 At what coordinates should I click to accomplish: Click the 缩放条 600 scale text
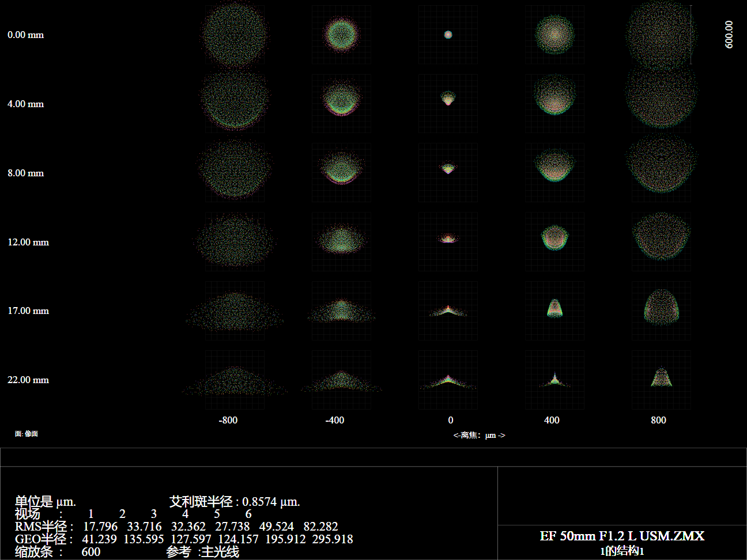pyautogui.click(x=58, y=551)
